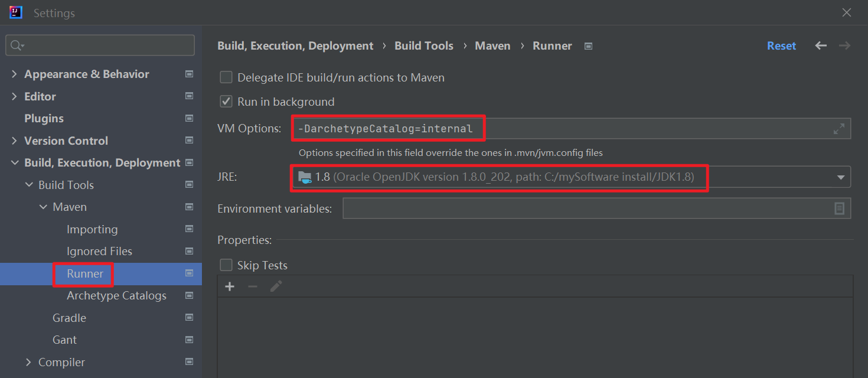
Task: Open the environment variables editor icon
Action: click(x=839, y=208)
